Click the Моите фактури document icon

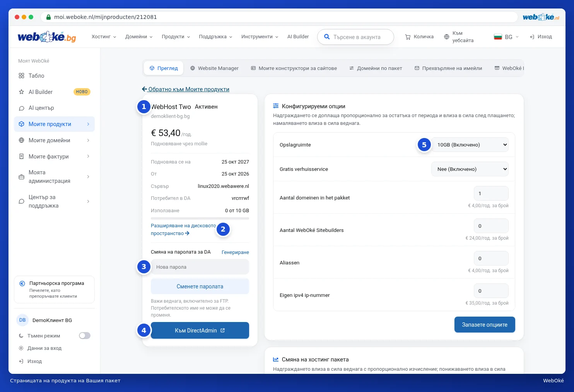[21, 157]
